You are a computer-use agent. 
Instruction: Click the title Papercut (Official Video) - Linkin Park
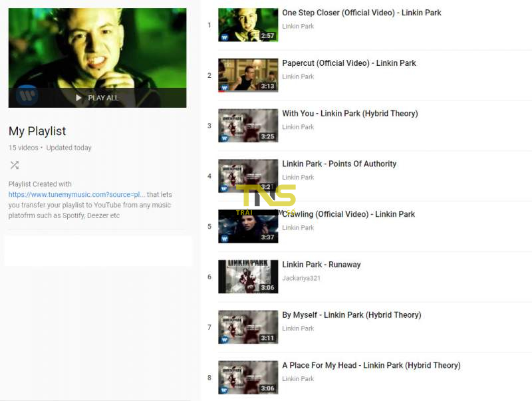(348, 63)
